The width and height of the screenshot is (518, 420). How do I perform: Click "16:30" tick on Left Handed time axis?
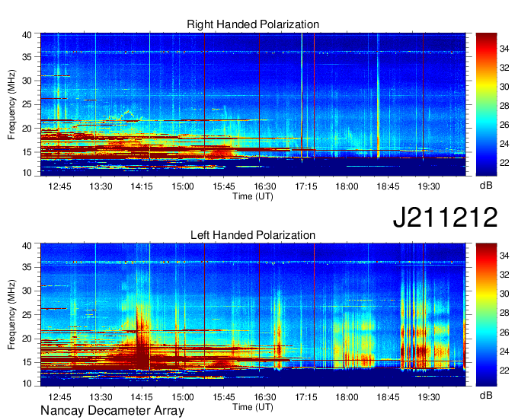(x=265, y=396)
